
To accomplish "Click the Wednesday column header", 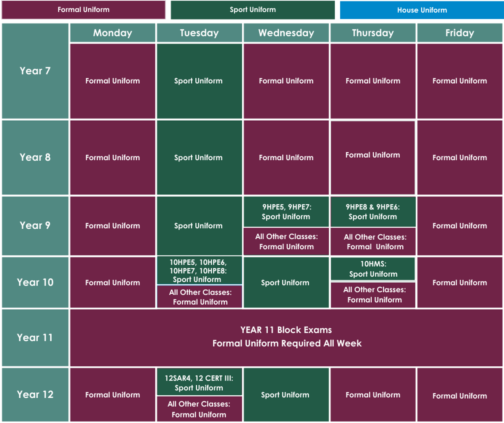I will pos(286,33).
